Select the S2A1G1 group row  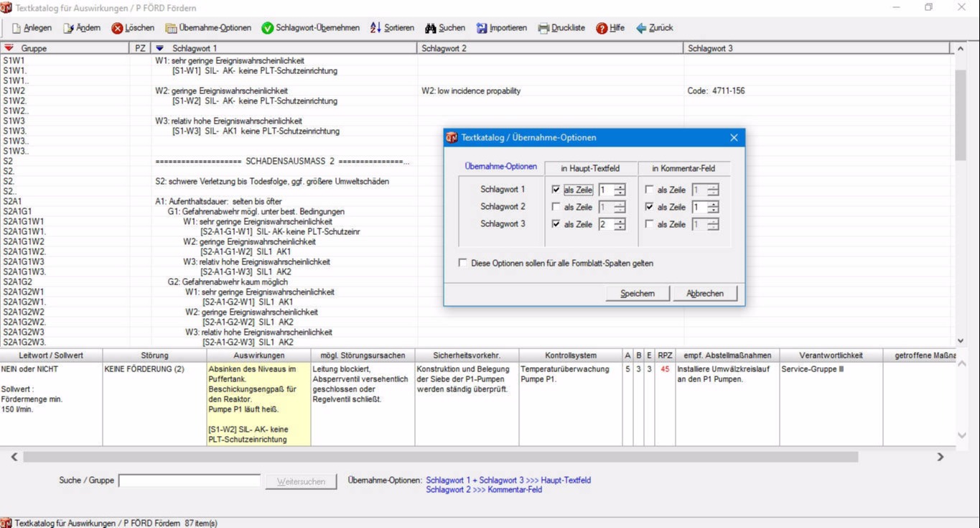(17, 212)
